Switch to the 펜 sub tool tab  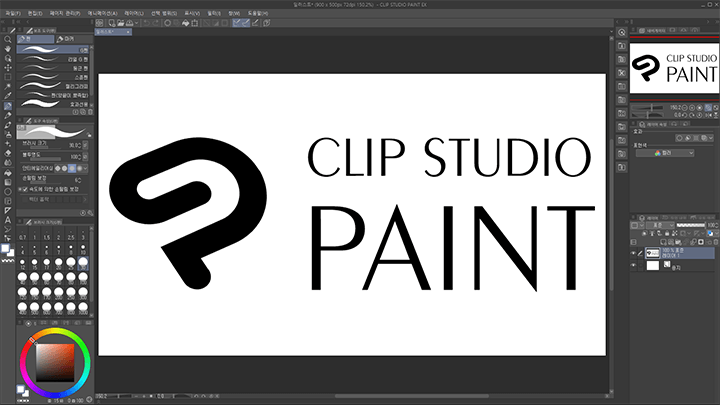pyautogui.click(x=35, y=39)
